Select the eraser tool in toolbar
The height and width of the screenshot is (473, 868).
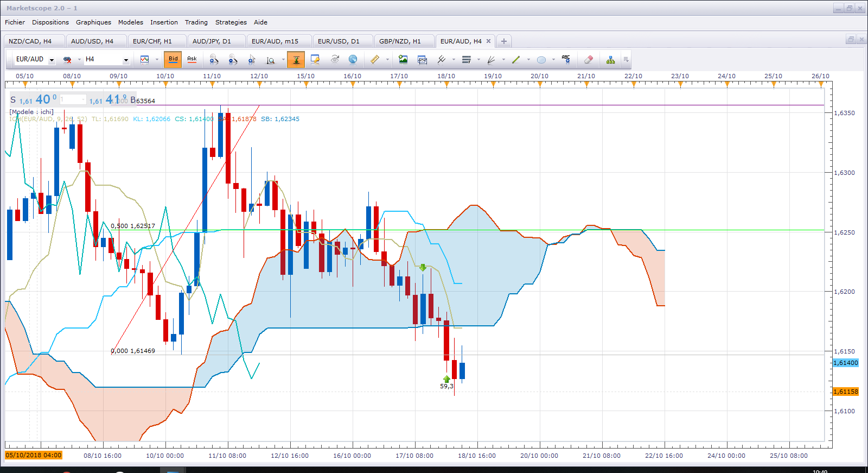pos(589,60)
